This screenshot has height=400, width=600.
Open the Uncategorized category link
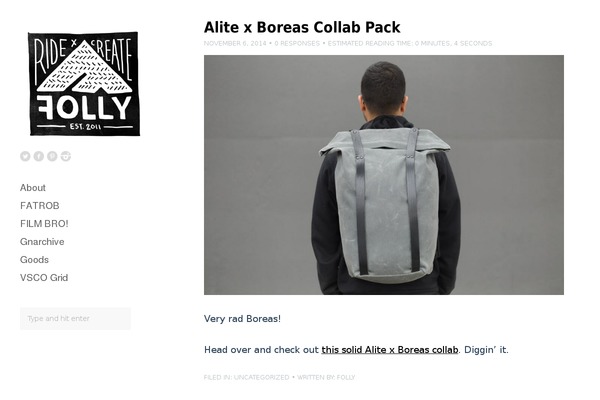[x=261, y=377]
